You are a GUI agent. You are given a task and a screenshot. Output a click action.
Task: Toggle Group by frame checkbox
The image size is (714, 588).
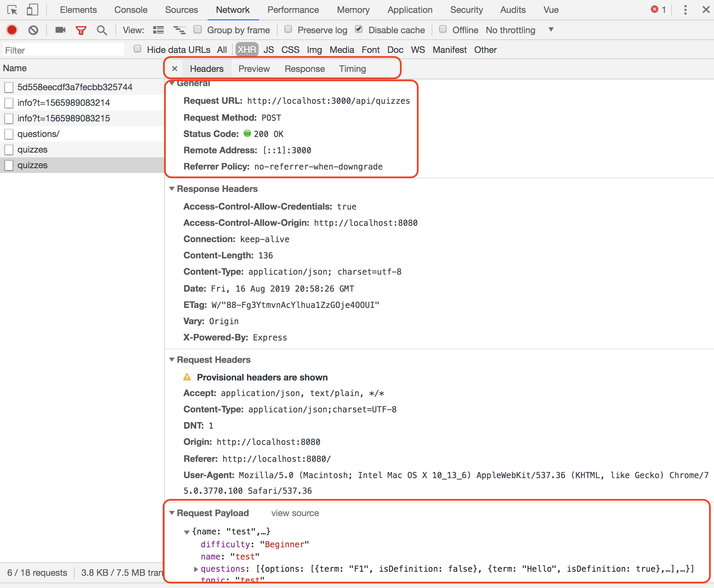197,30
